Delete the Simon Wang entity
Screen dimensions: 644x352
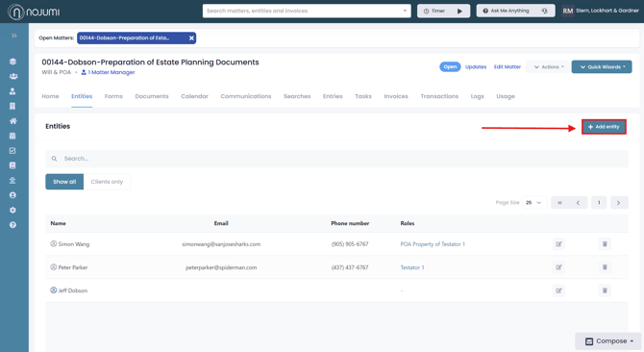[x=605, y=244]
